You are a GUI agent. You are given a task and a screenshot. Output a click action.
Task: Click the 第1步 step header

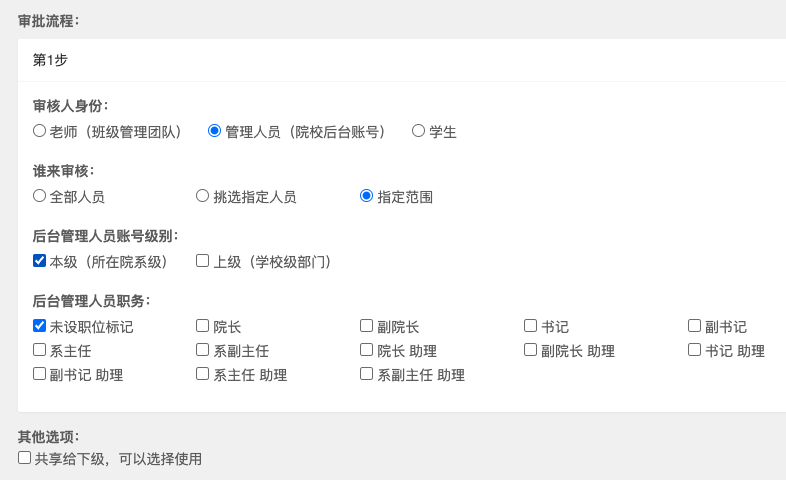[50, 60]
